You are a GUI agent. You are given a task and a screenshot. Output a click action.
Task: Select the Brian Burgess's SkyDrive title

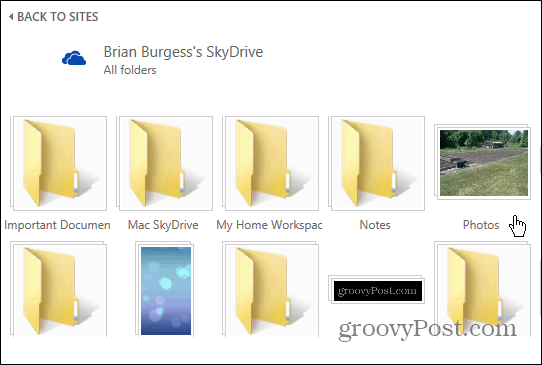tap(183, 52)
